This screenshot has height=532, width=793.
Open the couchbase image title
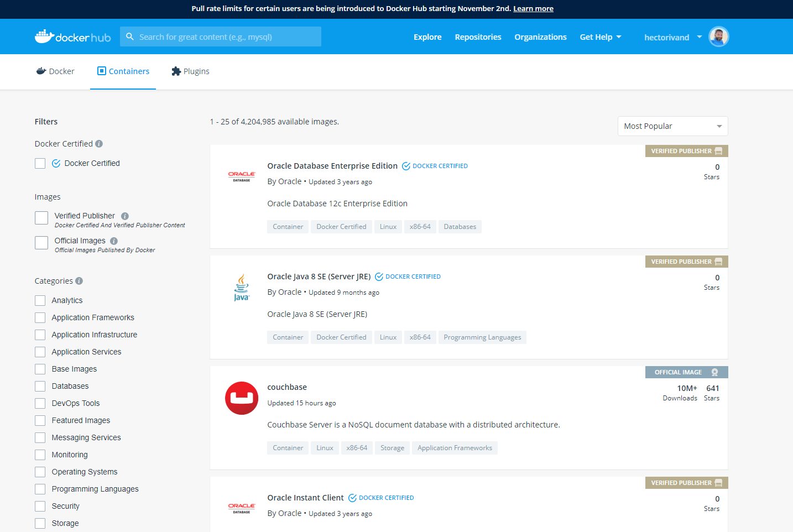pos(287,387)
